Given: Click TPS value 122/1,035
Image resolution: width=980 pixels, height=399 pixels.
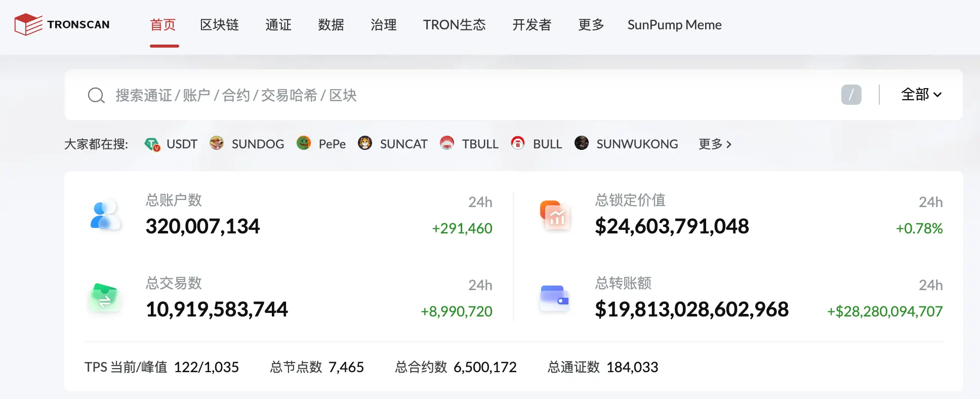Looking at the screenshot, I should [207, 367].
